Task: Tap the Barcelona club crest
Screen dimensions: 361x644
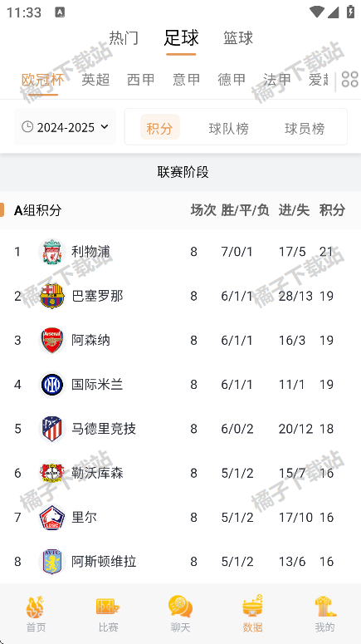Action: (52, 296)
